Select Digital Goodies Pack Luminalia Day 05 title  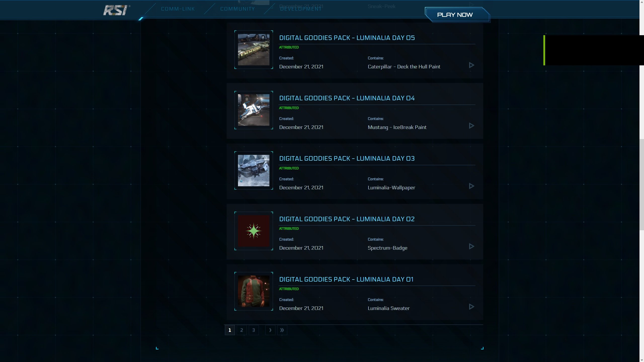[x=347, y=38]
